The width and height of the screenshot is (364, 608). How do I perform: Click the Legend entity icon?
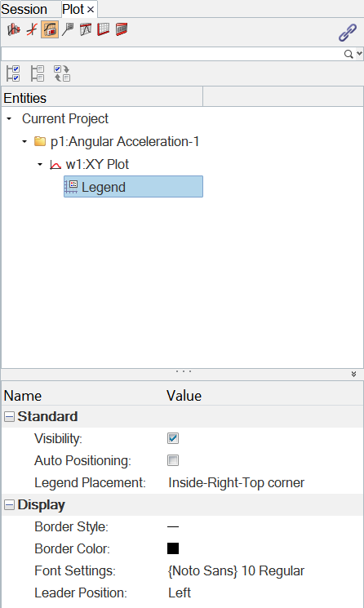point(71,187)
